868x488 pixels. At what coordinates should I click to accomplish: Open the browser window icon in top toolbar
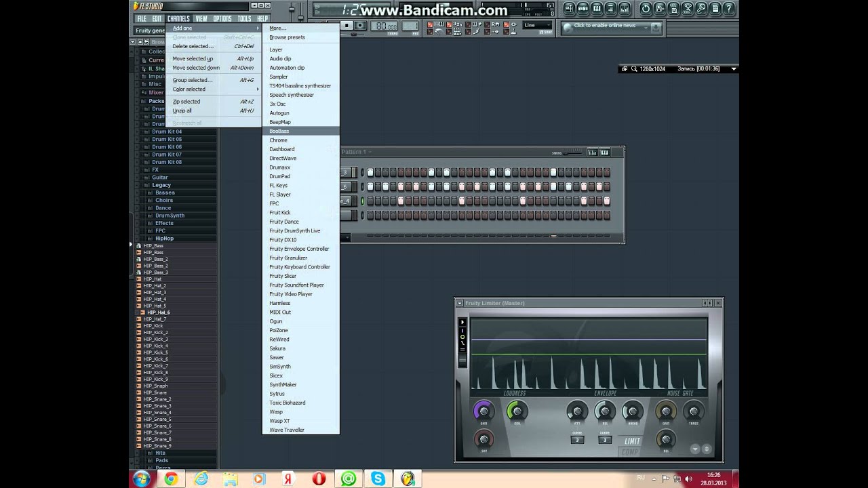610,9
